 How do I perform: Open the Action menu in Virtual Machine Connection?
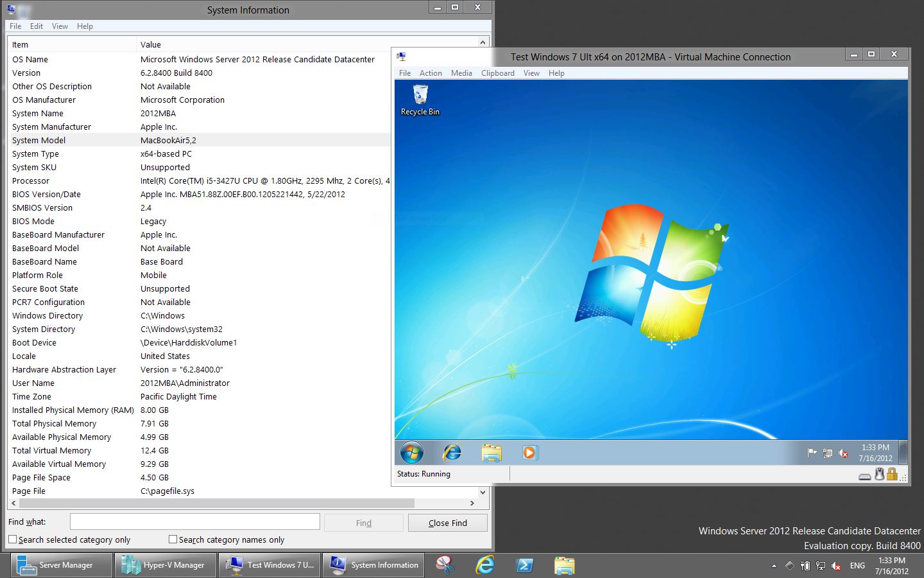pyautogui.click(x=431, y=73)
